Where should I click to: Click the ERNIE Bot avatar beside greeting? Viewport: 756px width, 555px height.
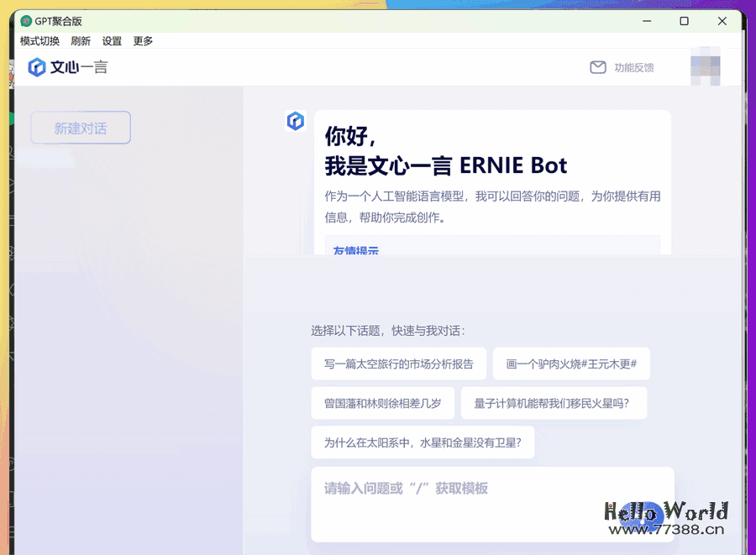[x=296, y=121]
